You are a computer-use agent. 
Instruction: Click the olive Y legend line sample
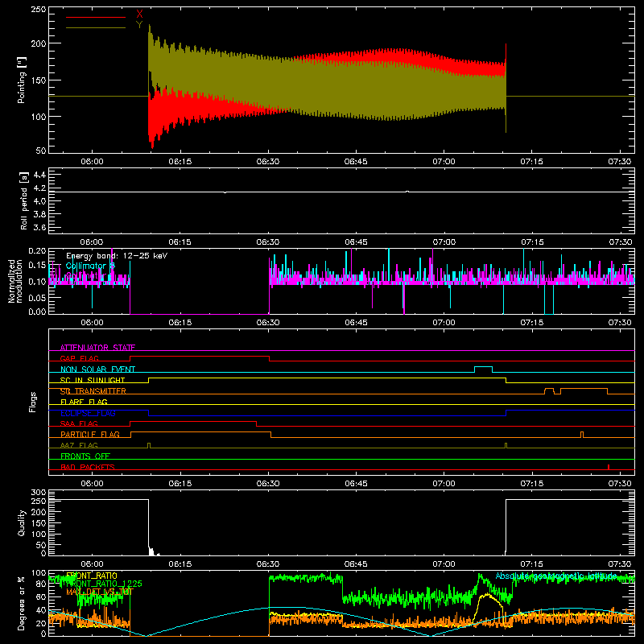(96, 28)
